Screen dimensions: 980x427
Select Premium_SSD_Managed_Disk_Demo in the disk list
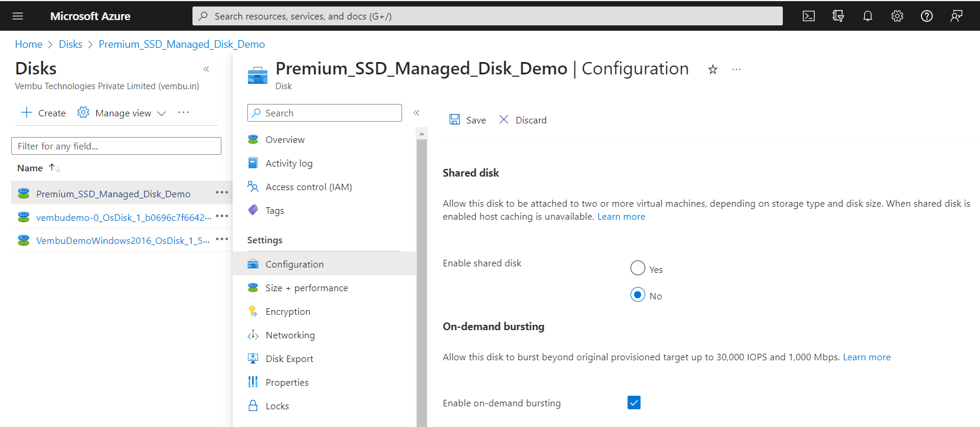tap(113, 194)
